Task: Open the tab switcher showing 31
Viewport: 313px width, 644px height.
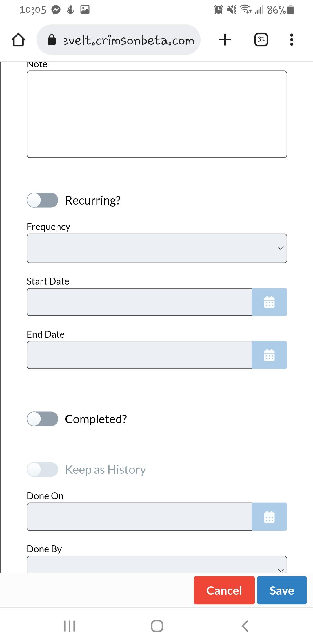Action: pyautogui.click(x=261, y=39)
